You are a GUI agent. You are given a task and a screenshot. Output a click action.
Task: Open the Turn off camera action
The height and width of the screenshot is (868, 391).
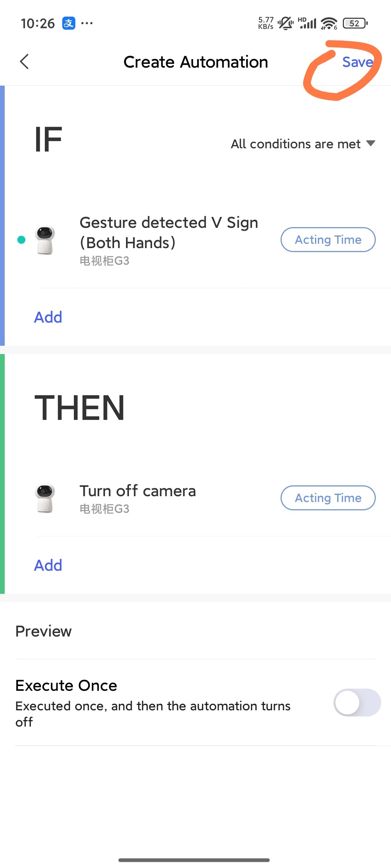(x=138, y=491)
